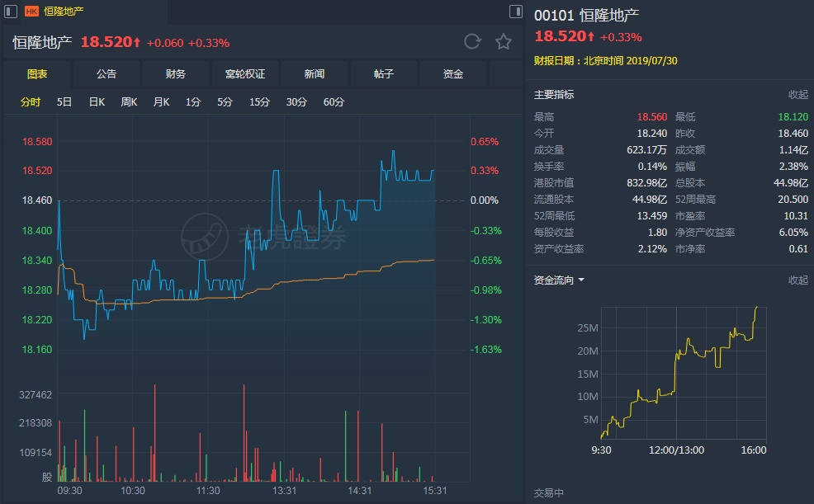The height and width of the screenshot is (504, 814).
Task: Click the 资产收益率 value 2.12%
Action: [x=652, y=249]
